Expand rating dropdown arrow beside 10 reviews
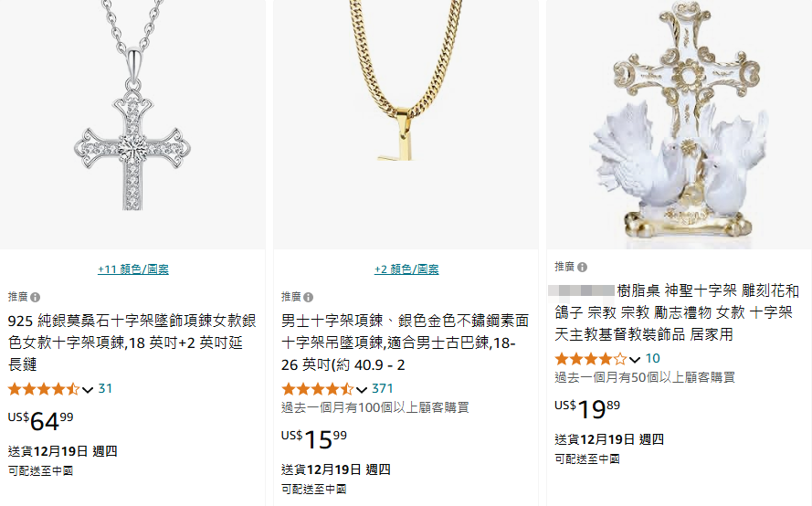 click(635, 360)
